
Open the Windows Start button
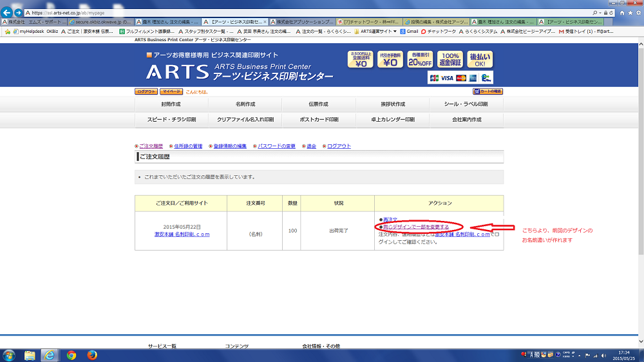pyautogui.click(x=8, y=356)
